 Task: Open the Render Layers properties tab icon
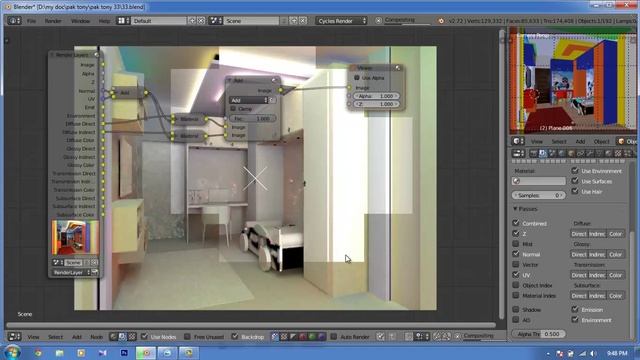[x=542, y=153]
